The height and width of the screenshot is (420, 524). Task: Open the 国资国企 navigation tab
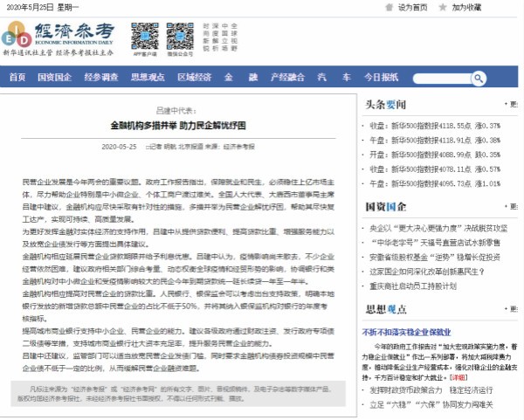(54, 77)
